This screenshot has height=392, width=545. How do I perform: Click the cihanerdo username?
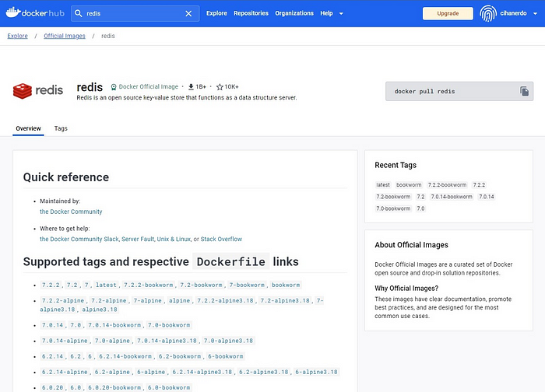(513, 13)
